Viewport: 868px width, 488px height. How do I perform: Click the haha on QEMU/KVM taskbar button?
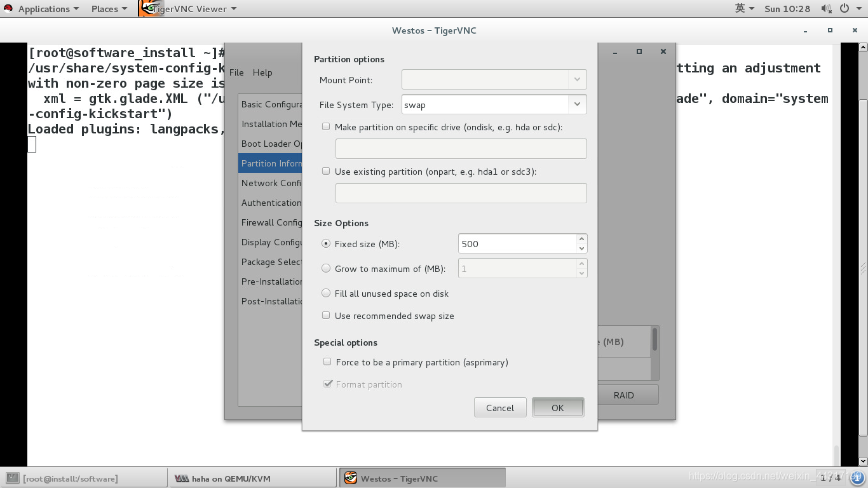(x=253, y=478)
